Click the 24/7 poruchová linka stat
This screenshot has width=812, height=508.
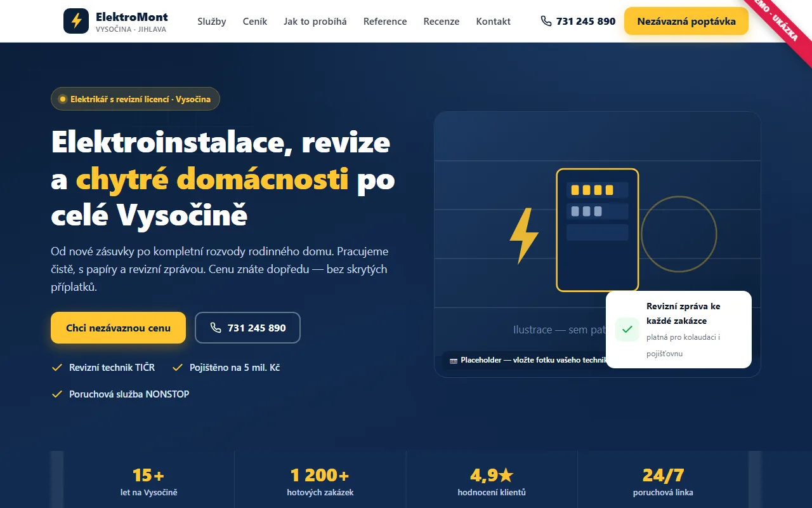pos(663,482)
